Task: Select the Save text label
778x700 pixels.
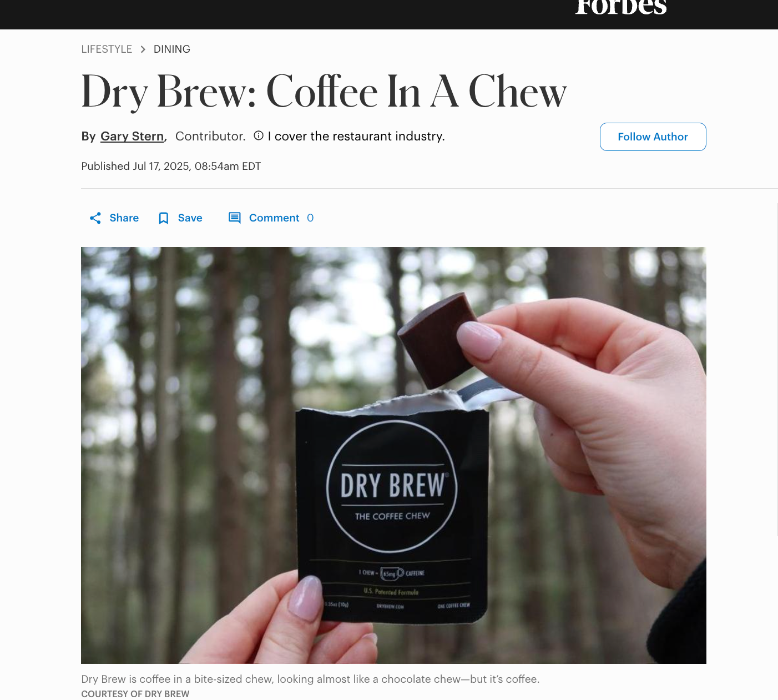Action: (190, 218)
